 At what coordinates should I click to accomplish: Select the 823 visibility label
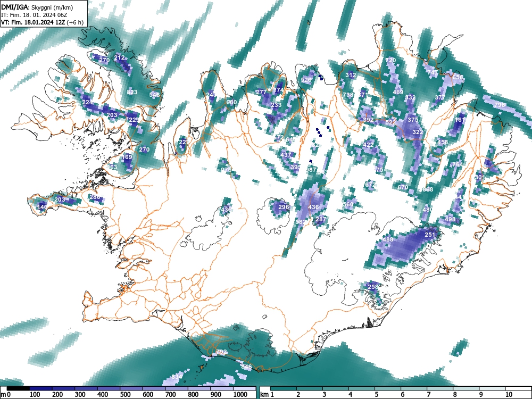(132, 92)
